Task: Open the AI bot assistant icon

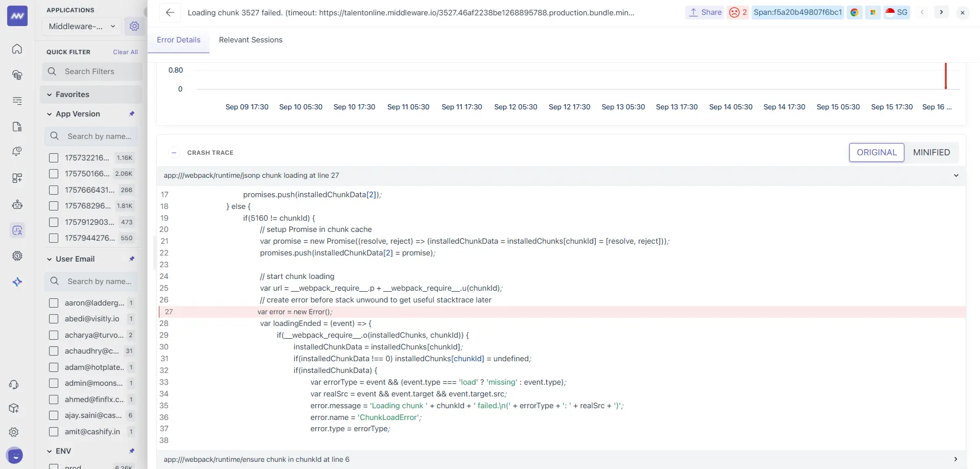Action: pyautogui.click(x=17, y=203)
